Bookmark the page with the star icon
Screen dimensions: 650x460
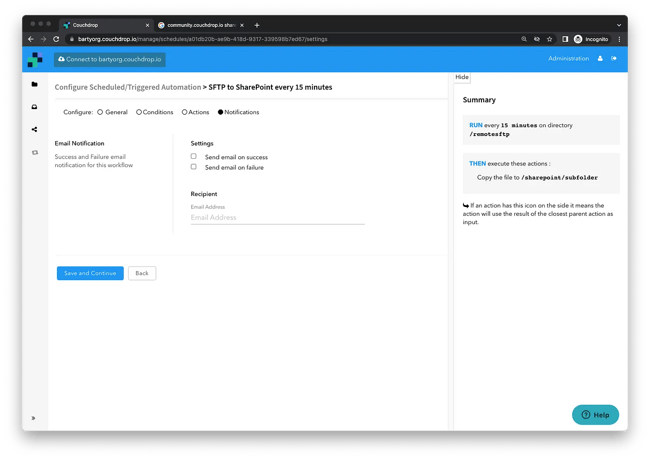[x=549, y=39]
